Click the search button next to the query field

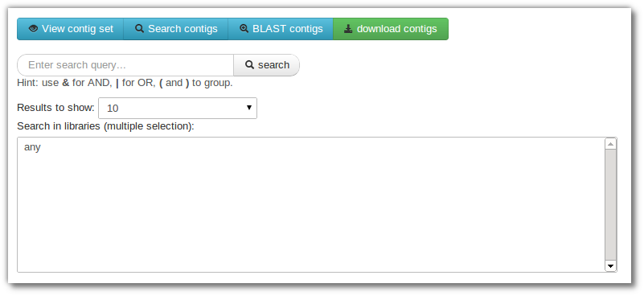point(267,65)
